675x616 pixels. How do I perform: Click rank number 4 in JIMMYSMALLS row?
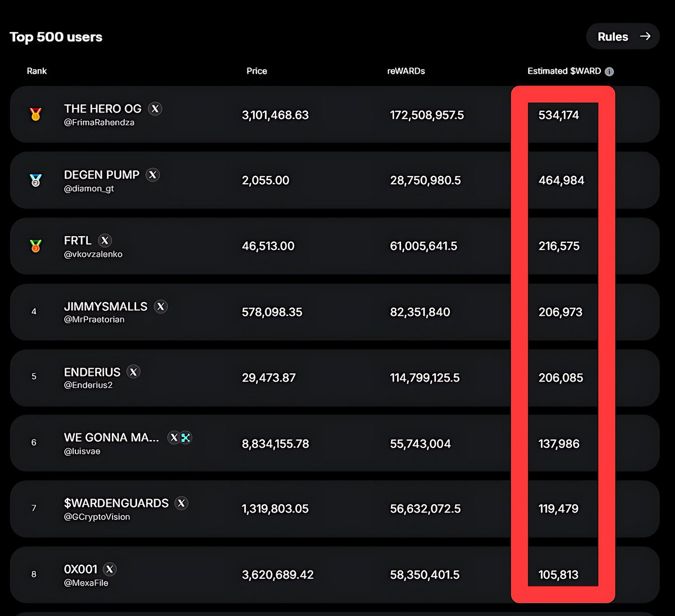34,311
